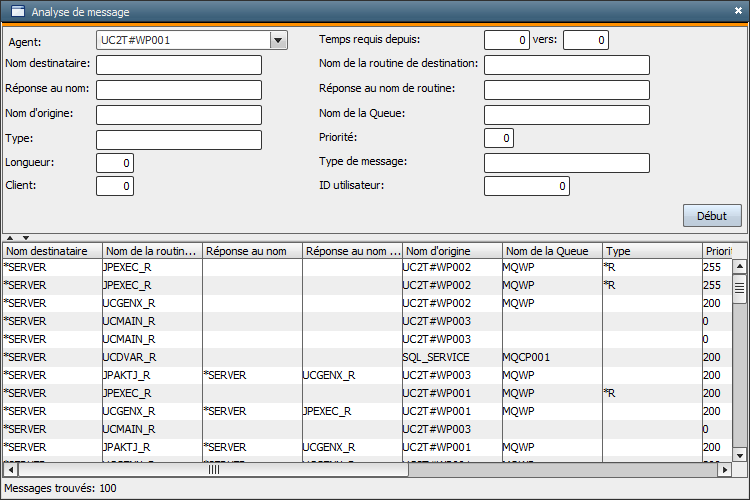Viewport: 750px width, 500px height.
Task: Focus the Type de message input field
Action: [x=567, y=163]
